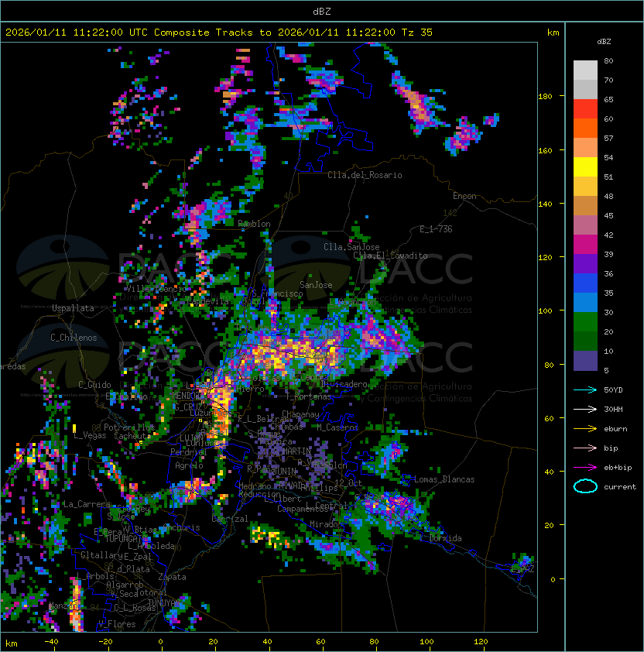Click the 'M_Caseros' map label

pyautogui.click(x=337, y=427)
